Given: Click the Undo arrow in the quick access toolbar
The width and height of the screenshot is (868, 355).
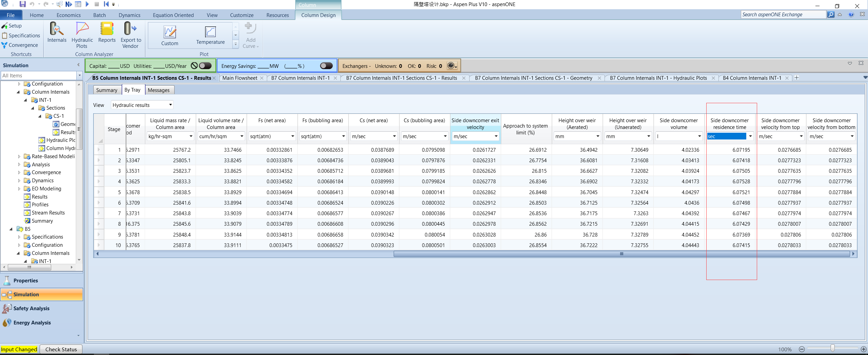Looking at the screenshot, I should point(32,4).
